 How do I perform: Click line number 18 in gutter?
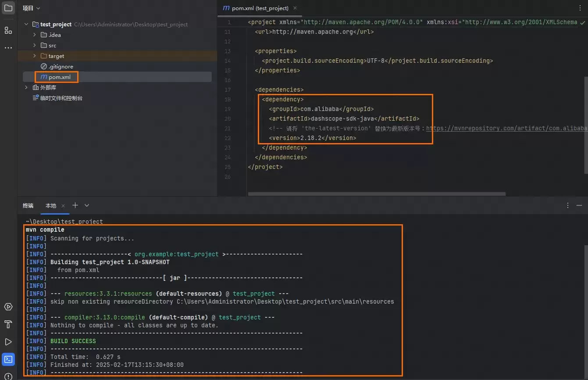click(x=227, y=100)
